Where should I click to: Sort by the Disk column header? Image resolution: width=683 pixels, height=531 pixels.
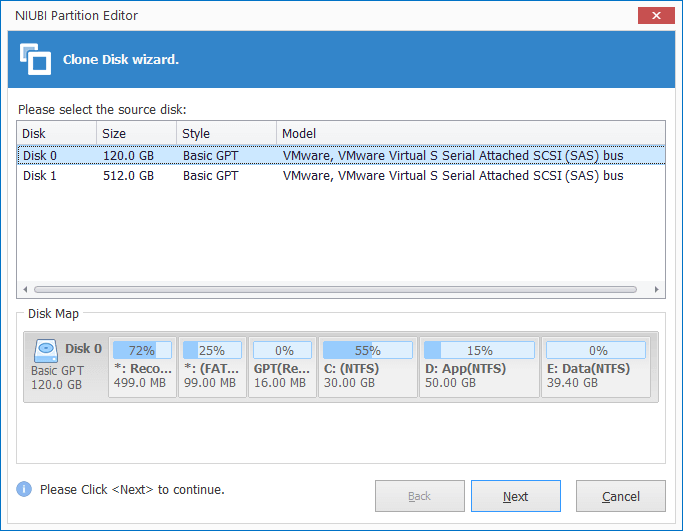pos(57,133)
